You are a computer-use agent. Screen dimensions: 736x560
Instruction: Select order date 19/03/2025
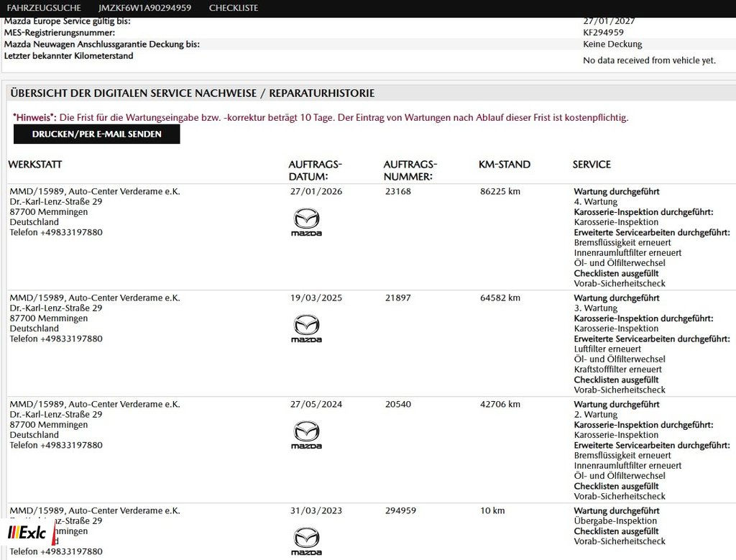pyautogui.click(x=316, y=298)
